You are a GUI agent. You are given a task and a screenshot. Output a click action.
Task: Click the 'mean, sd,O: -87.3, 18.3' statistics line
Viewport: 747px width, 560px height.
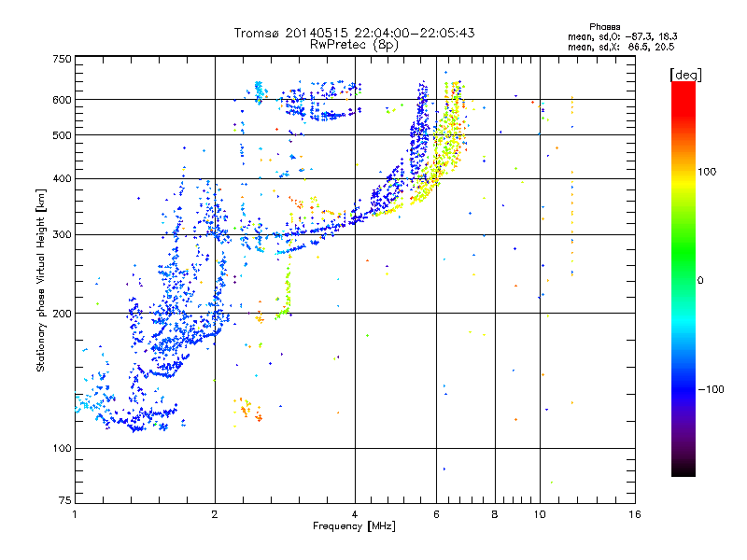pos(622,36)
